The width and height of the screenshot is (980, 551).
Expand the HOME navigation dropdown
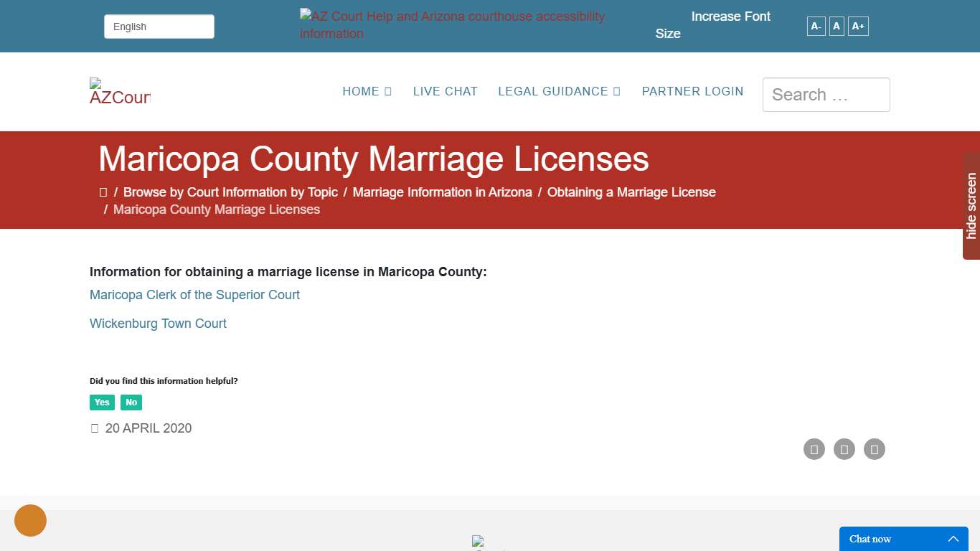367,91
